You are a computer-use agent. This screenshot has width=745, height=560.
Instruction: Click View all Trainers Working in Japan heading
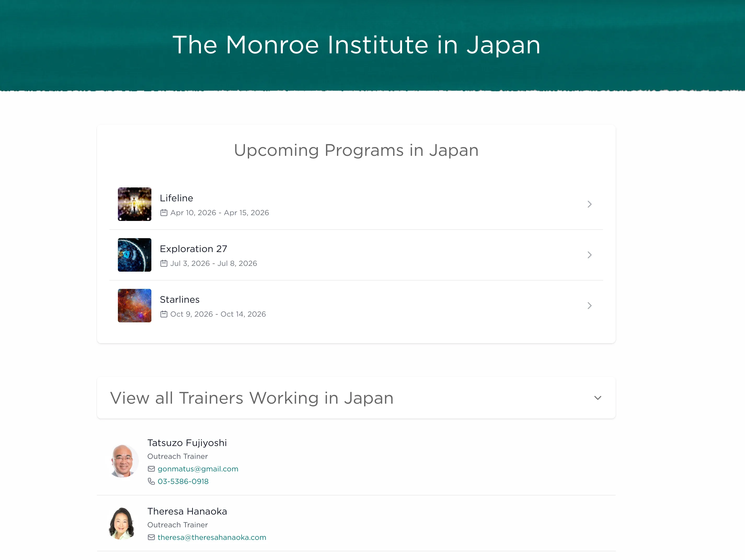tap(251, 398)
